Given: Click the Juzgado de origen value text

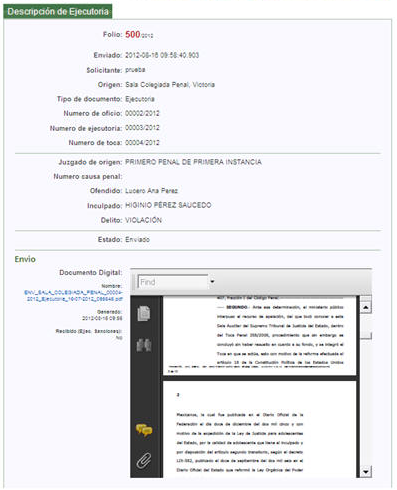Looking at the screenshot, I should click(193, 162).
